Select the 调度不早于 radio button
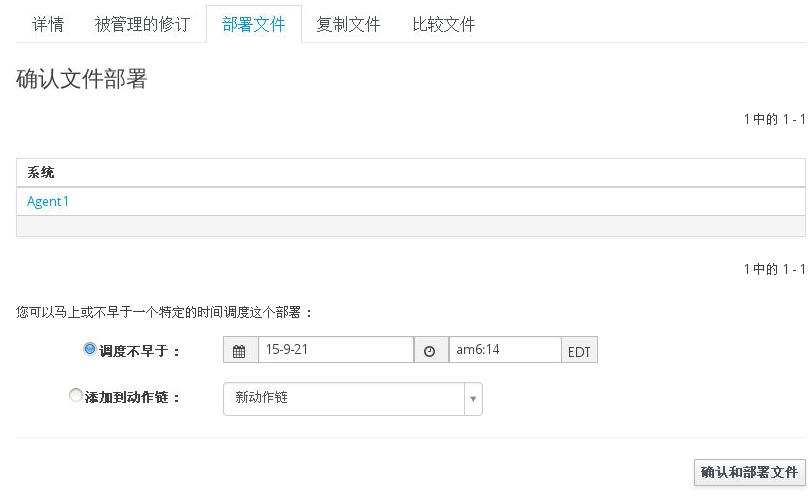This screenshot has width=808, height=497. tap(90, 349)
